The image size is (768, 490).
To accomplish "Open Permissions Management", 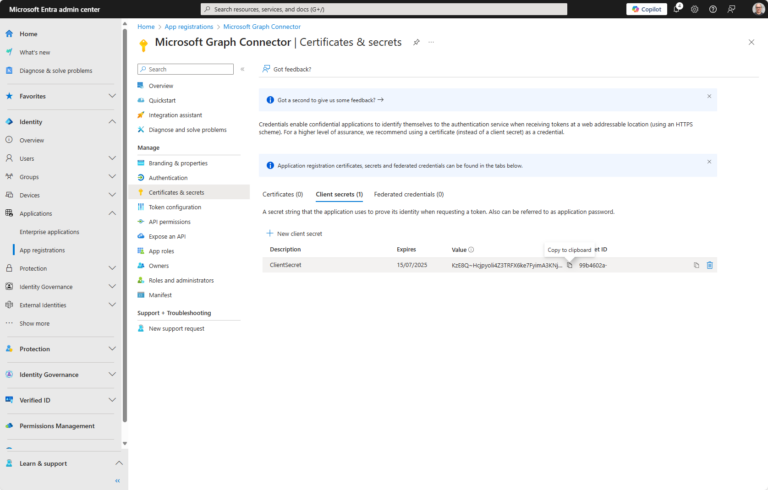I will tap(57, 426).
